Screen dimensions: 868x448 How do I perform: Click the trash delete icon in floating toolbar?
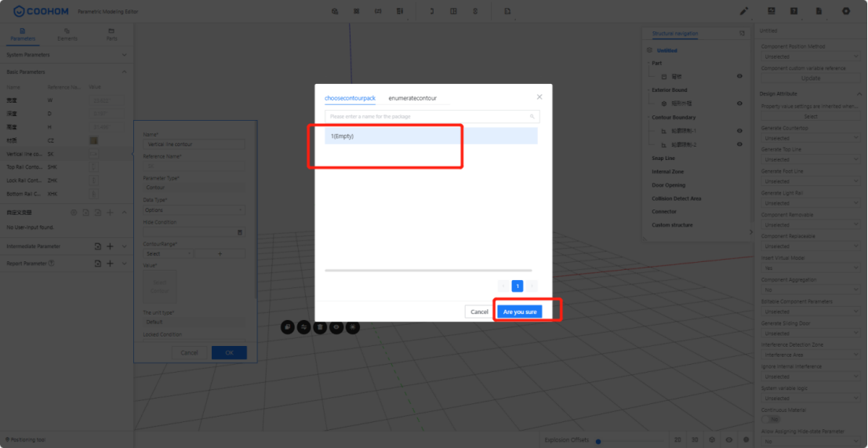[320, 326]
